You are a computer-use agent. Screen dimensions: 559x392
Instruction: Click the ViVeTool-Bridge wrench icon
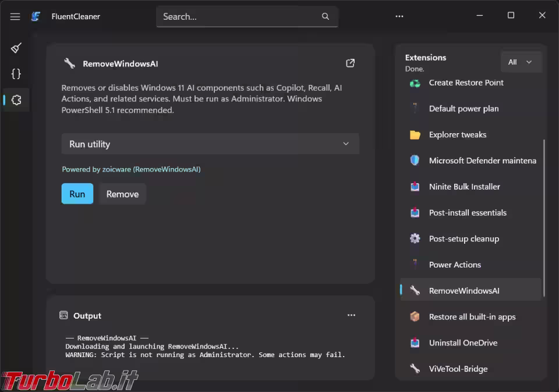click(415, 368)
